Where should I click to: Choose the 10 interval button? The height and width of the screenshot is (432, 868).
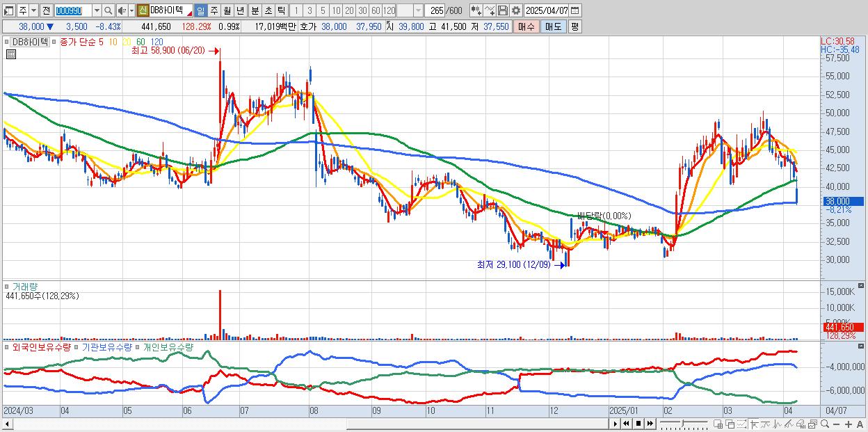click(336, 10)
